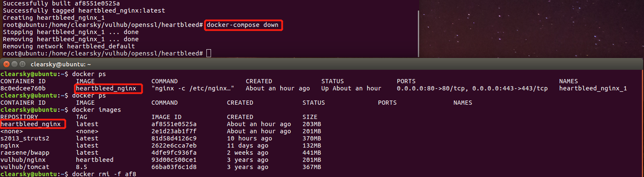Click the 203MB size value

312,124
